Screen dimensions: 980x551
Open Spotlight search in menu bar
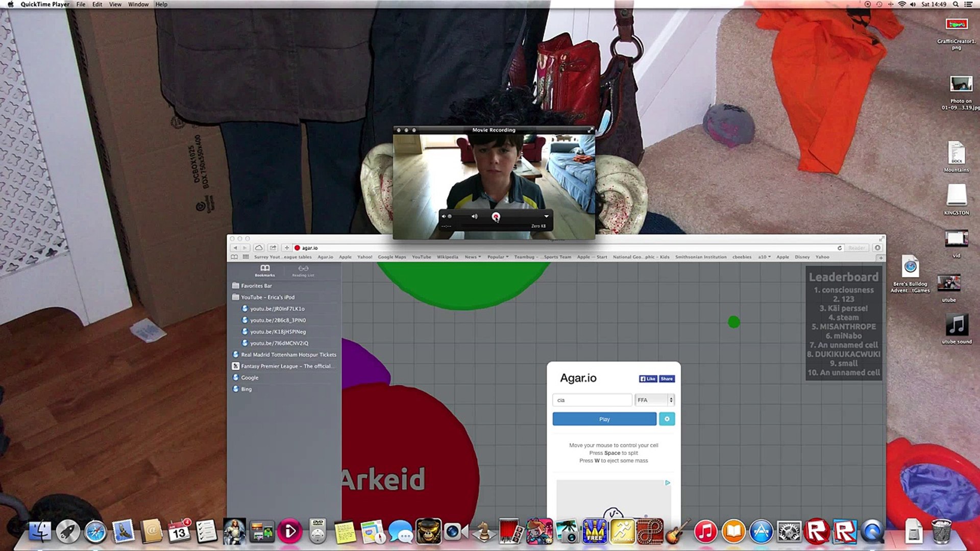(x=955, y=4)
